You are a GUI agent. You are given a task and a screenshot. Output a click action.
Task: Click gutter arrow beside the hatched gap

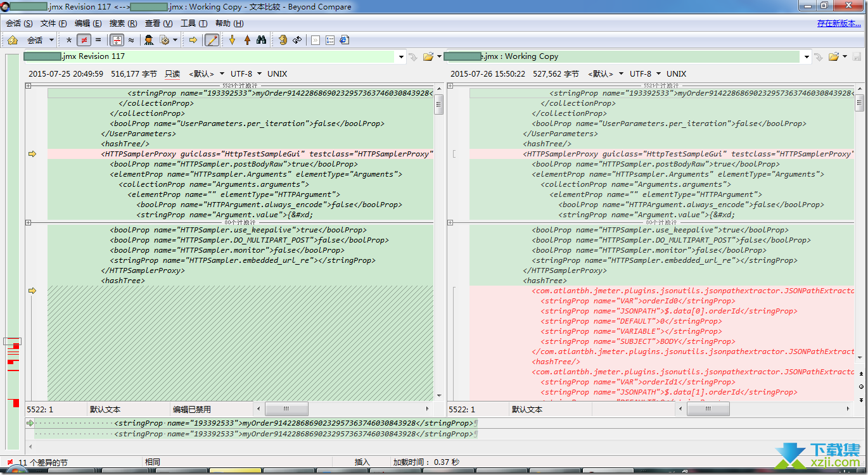[x=32, y=291]
